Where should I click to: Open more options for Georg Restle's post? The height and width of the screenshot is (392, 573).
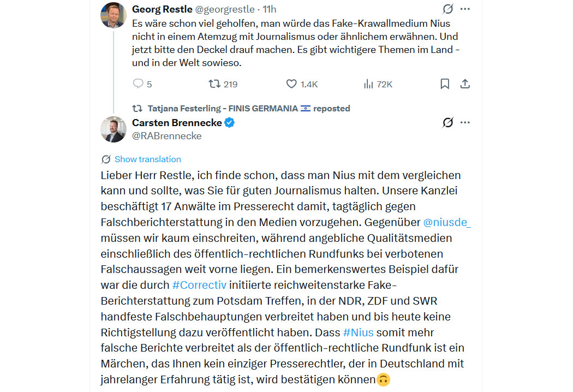[x=465, y=9]
